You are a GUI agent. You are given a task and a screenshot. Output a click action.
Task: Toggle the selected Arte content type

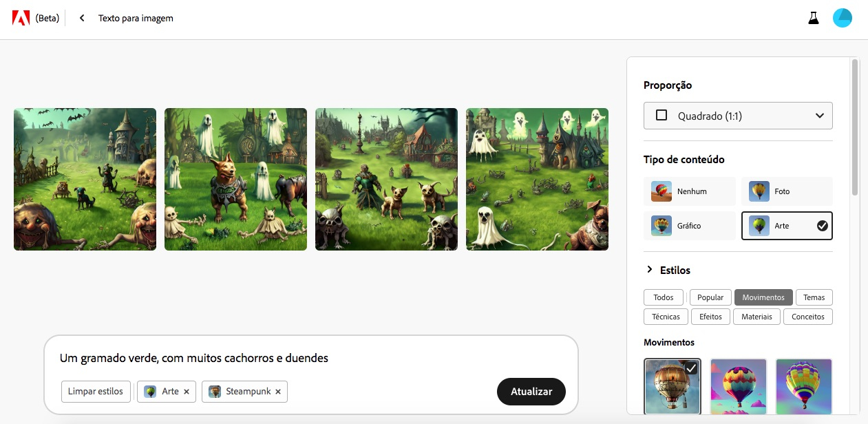[x=787, y=226]
